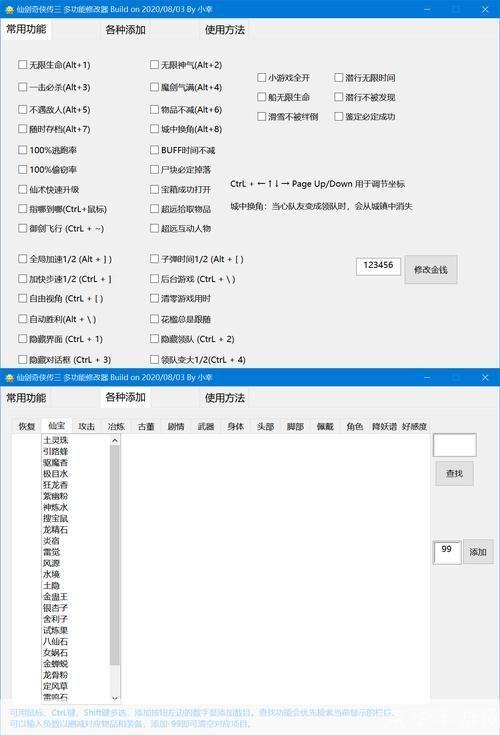The image size is (500, 735).
Task: Click the 添加 add button
Action: pos(478,552)
